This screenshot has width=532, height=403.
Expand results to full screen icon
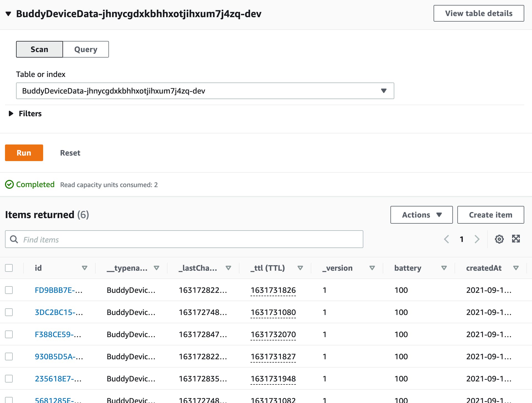[516, 239]
